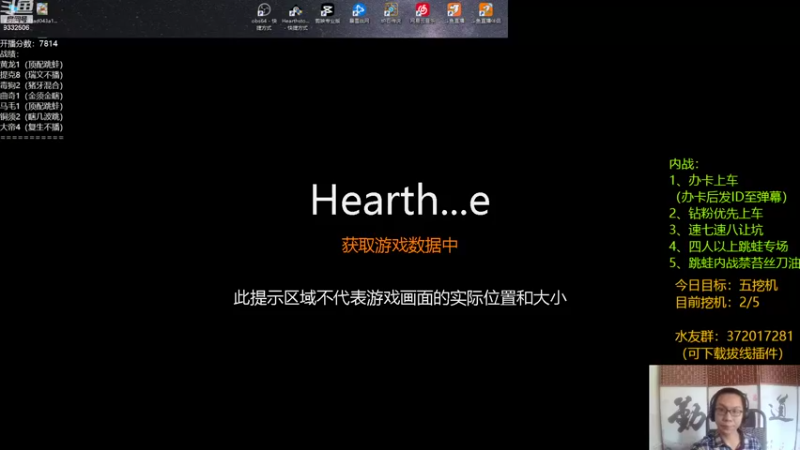This screenshot has width=800, height=450.
Task: Click the 获取游戏数据中 orange status text
Action: point(399,245)
